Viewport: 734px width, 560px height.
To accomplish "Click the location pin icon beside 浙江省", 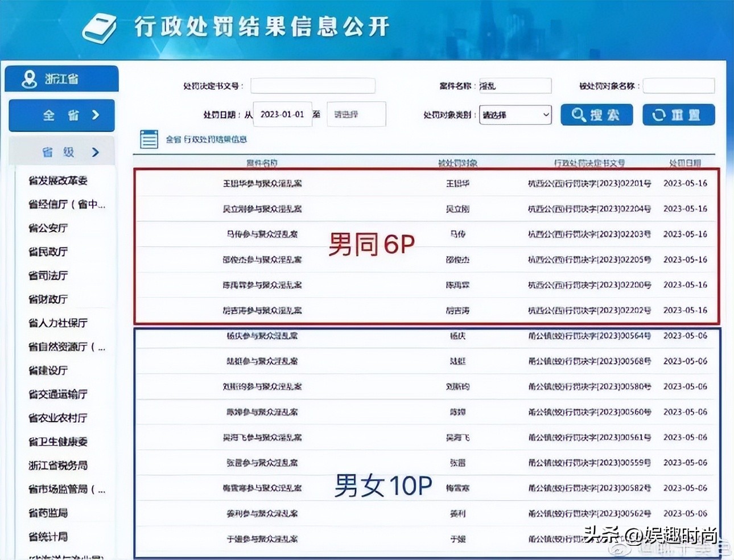I will (28, 79).
